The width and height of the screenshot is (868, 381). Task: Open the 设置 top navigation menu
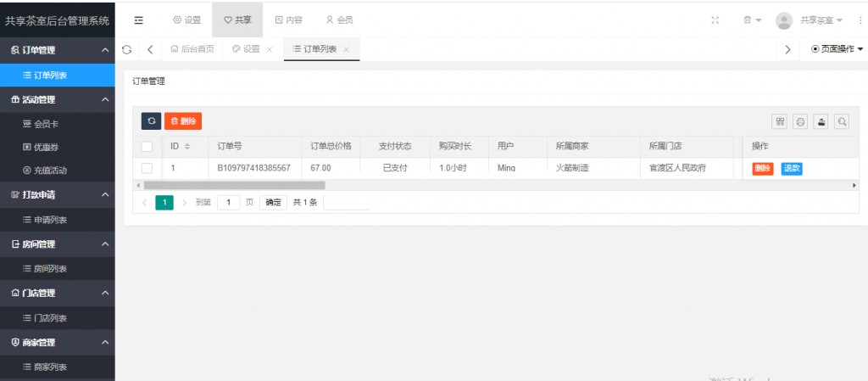click(187, 20)
